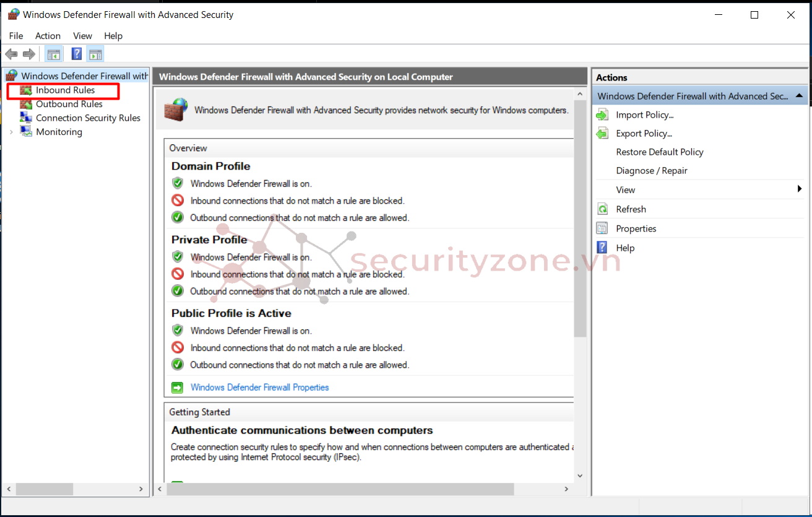This screenshot has height=517, width=812.
Task: Click the center pane vertical scrollbar thumb
Action: pyautogui.click(x=580, y=219)
